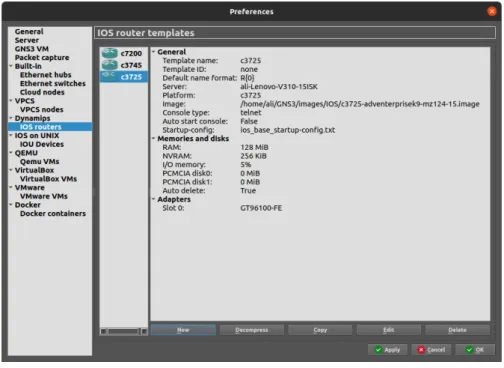Open the VPCS nodes page
Image resolution: width=504 pixels, height=368 pixels.
coord(41,109)
